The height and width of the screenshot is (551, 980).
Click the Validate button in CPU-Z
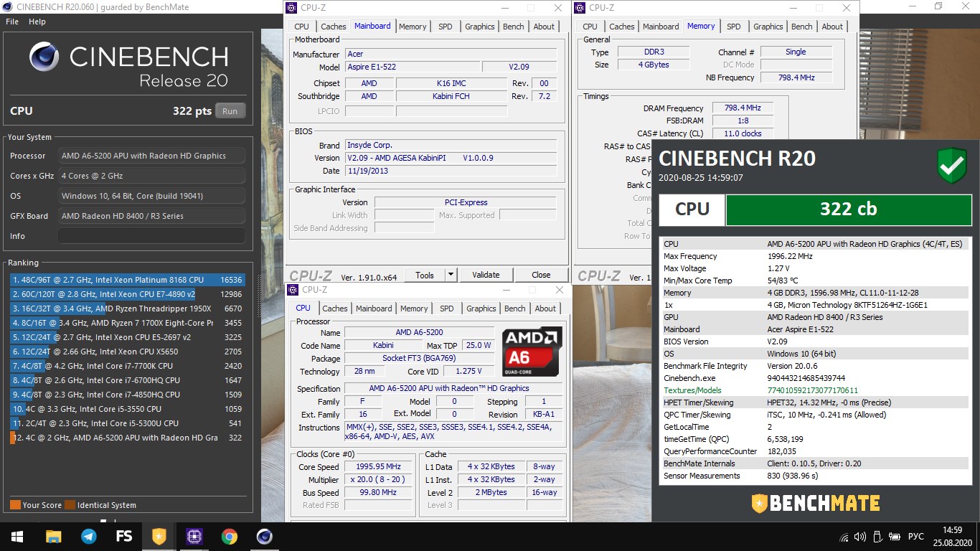tap(486, 275)
